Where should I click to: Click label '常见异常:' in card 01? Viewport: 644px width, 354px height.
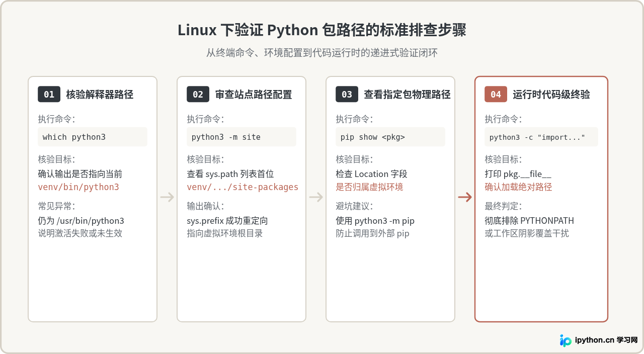pos(56,206)
